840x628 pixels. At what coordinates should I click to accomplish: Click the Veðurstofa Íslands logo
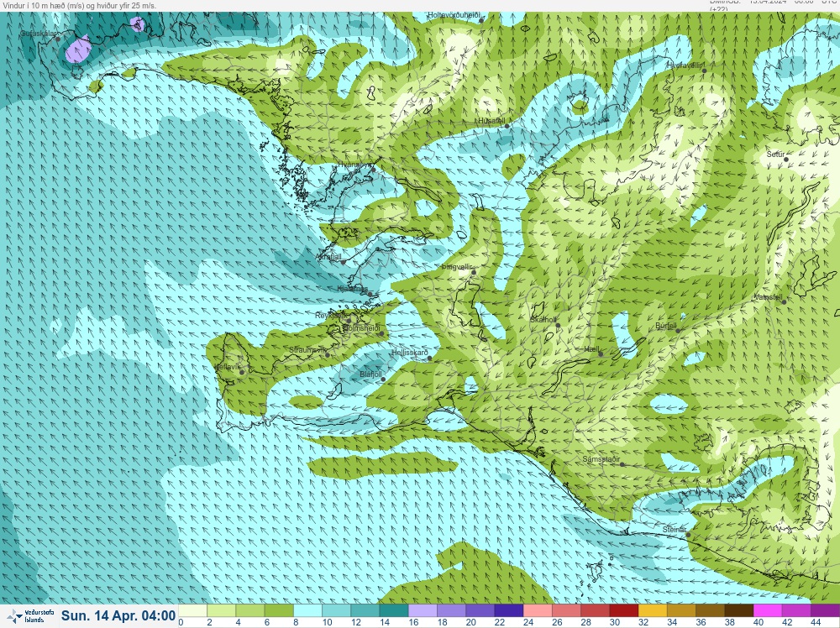30,616
